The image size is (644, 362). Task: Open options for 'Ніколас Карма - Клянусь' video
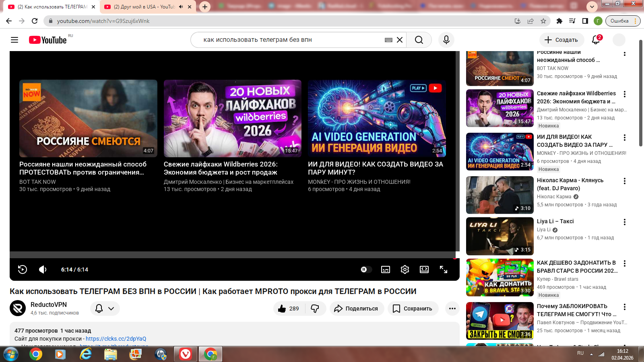pos(625,181)
